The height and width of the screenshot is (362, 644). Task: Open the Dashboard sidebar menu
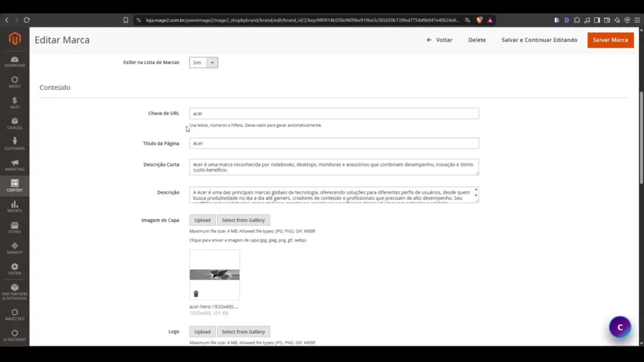[x=15, y=62]
